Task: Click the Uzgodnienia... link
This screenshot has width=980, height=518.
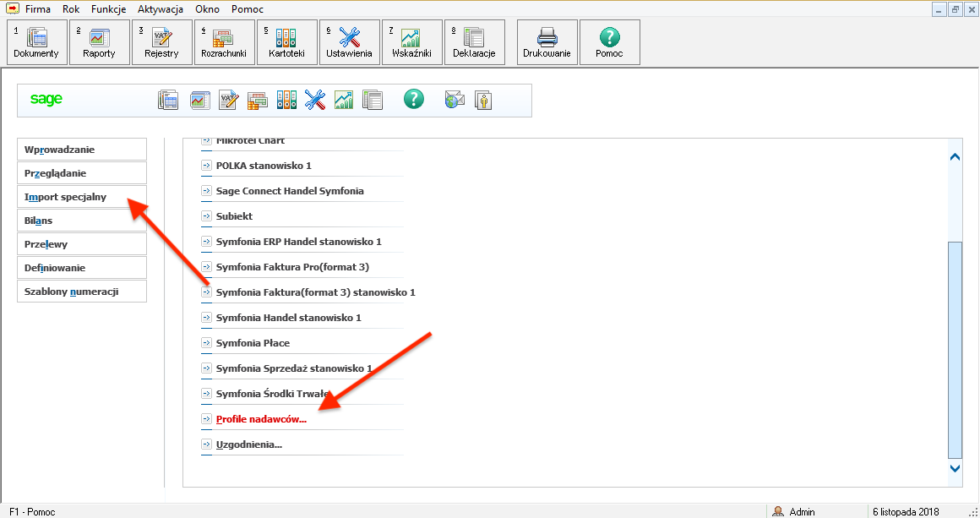Action: (248, 444)
